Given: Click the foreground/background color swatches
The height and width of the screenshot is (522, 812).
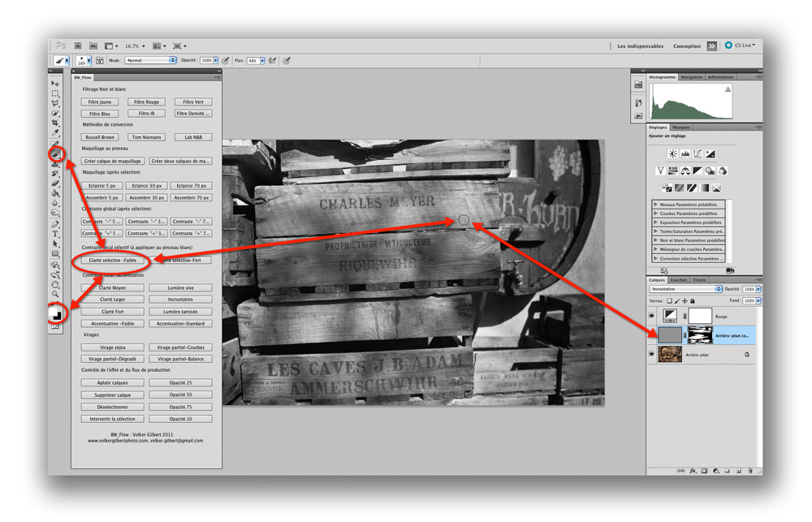Looking at the screenshot, I should click(55, 314).
